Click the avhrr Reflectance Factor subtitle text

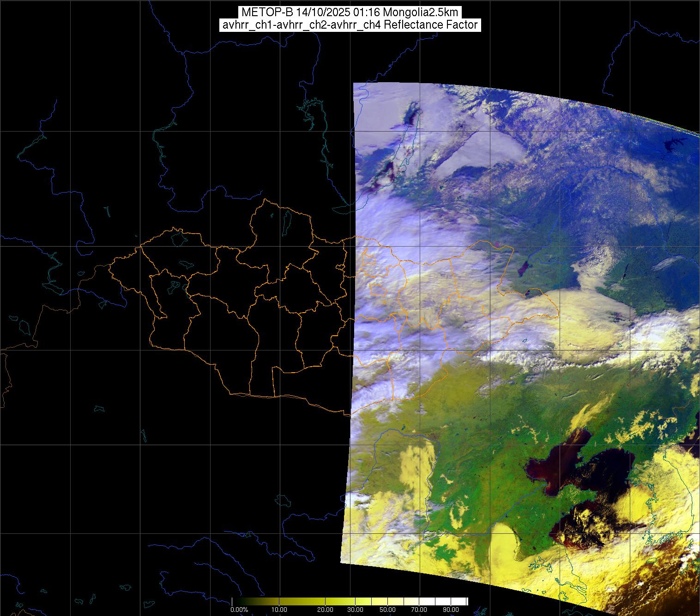click(350, 25)
